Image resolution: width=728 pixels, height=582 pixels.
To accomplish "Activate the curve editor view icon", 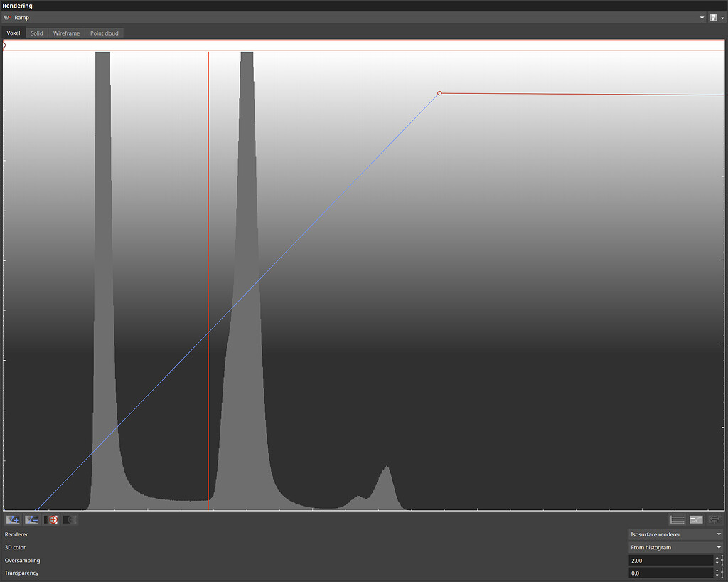I will click(696, 519).
